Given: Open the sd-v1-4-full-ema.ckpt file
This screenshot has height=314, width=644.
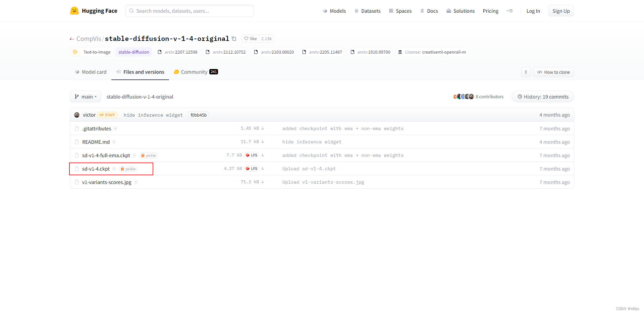Looking at the screenshot, I should pyautogui.click(x=106, y=155).
